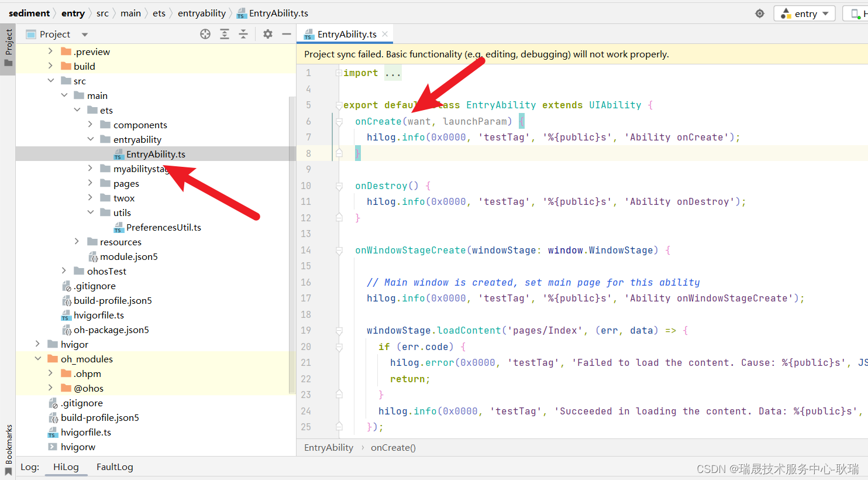Expand the twox folder
Screen dimensions: 868x480
pyautogui.click(x=90, y=198)
